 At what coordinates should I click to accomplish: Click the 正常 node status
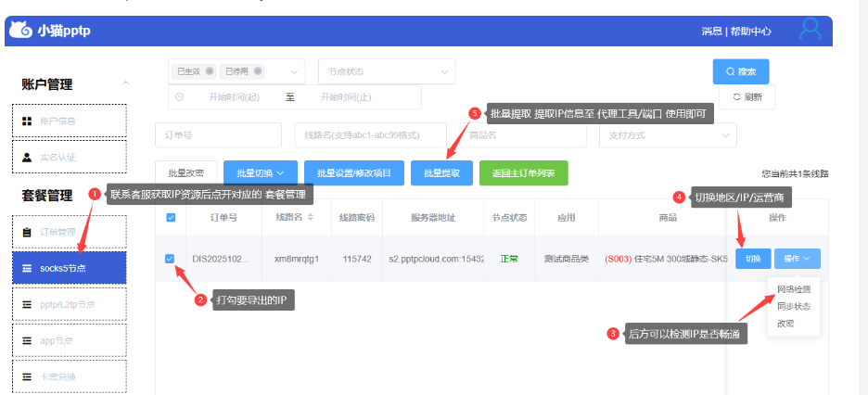coord(509,259)
